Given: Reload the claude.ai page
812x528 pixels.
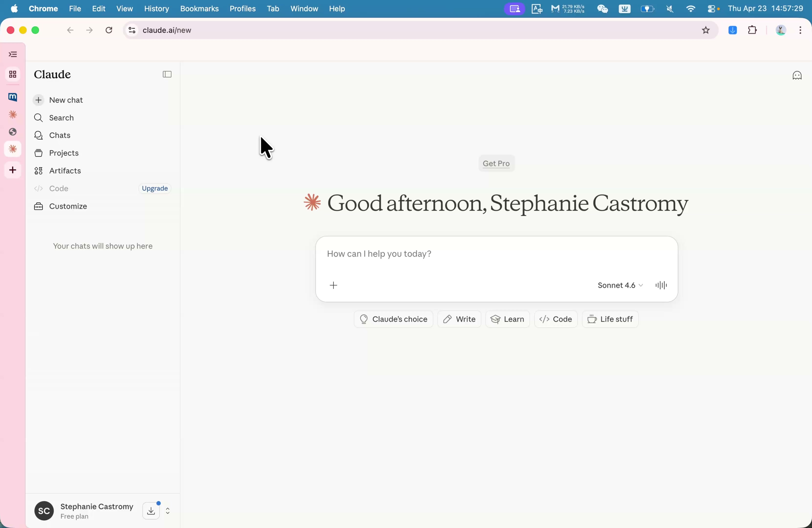Looking at the screenshot, I should click(x=109, y=30).
